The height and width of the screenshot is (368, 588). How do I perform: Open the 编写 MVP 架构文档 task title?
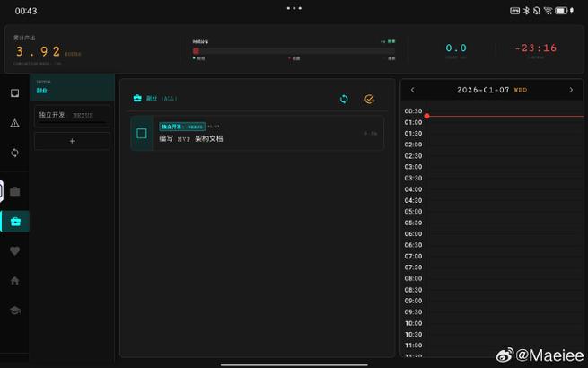191,139
